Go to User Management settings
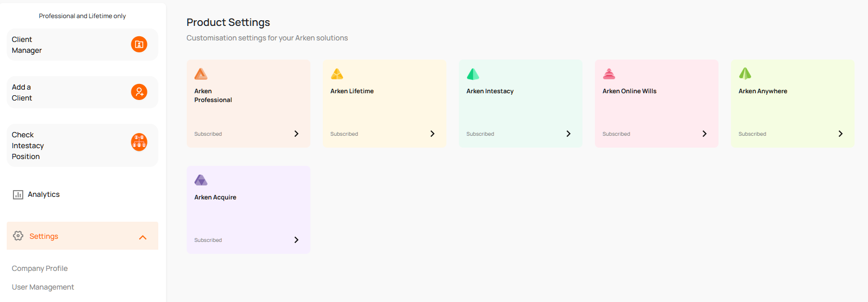 [x=43, y=287]
